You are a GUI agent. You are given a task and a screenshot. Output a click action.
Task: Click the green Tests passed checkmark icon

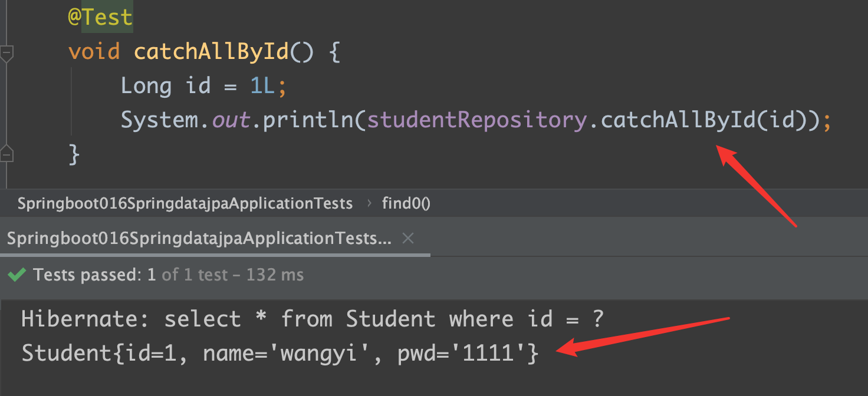point(17,275)
